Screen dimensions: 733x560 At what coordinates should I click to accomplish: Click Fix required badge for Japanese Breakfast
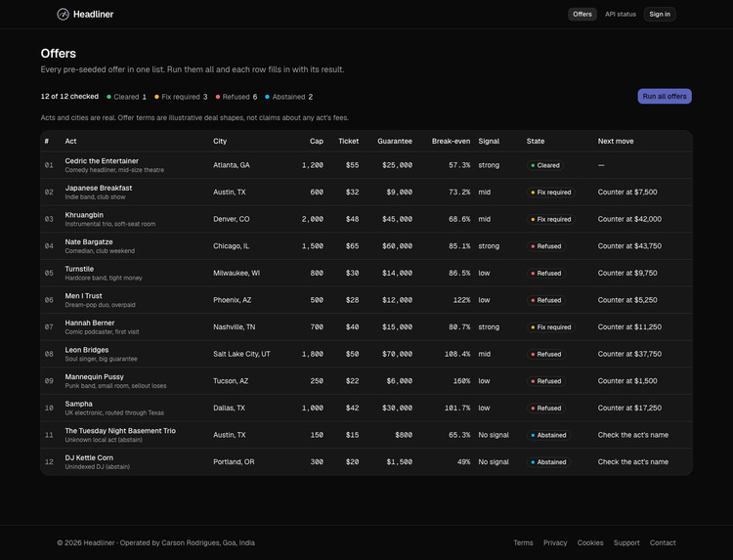pyautogui.click(x=550, y=193)
